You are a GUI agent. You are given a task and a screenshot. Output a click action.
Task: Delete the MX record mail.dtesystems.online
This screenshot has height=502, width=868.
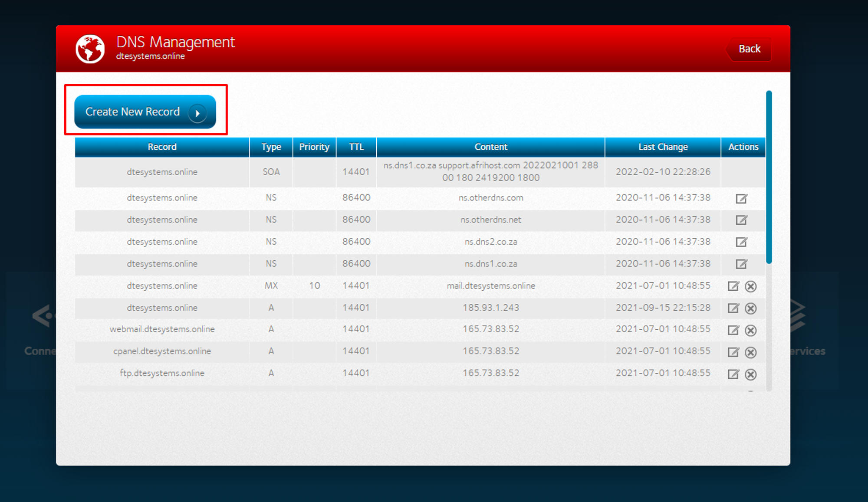tap(750, 286)
